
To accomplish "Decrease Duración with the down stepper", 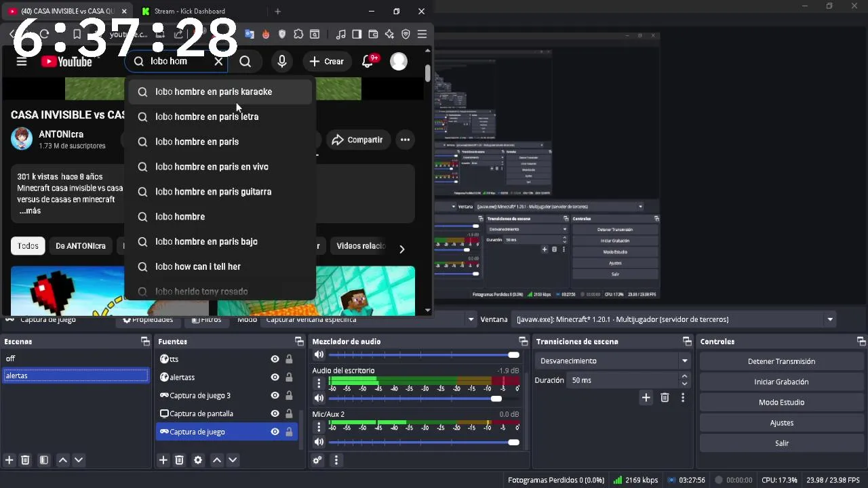I will pyautogui.click(x=684, y=384).
